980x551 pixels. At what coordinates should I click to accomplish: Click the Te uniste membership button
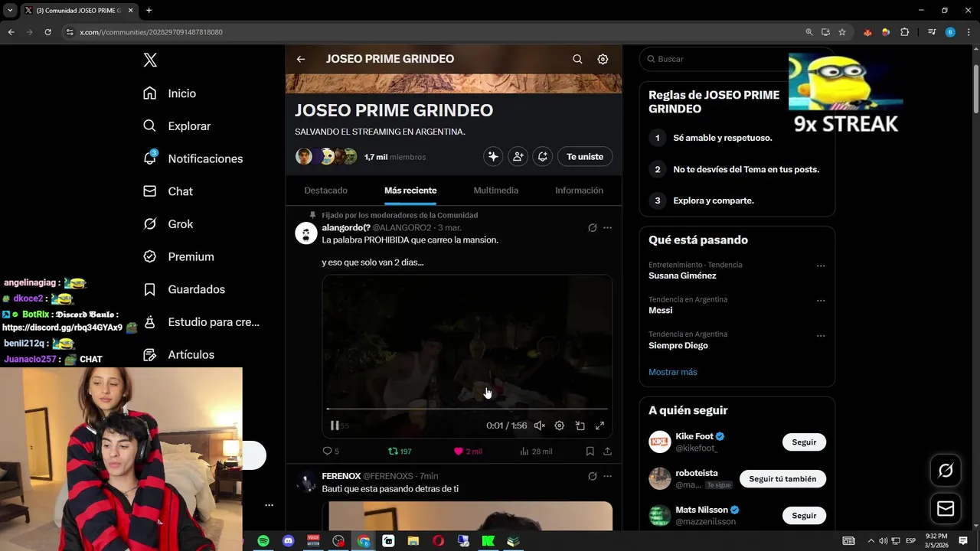tap(585, 157)
